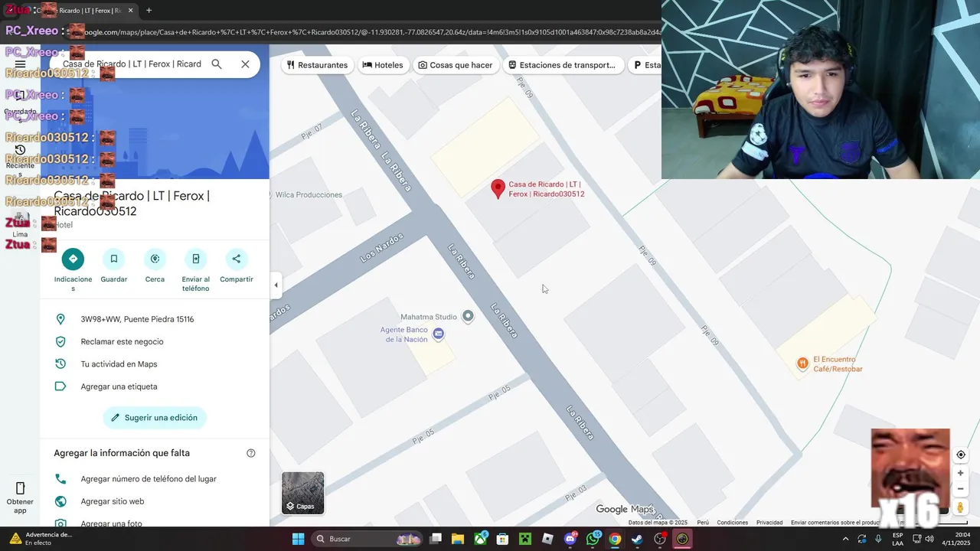Click the volume icon in system tray
This screenshot has height=551, width=980.
click(929, 539)
